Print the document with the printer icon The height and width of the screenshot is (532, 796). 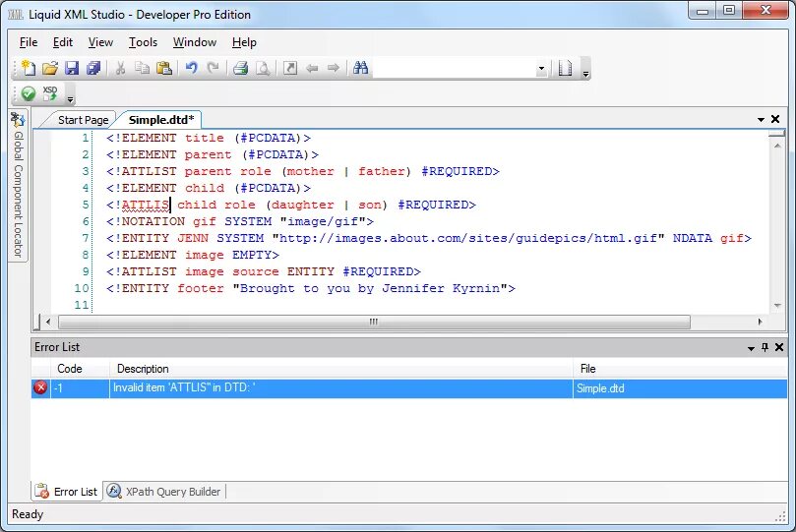[x=241, y=68]
